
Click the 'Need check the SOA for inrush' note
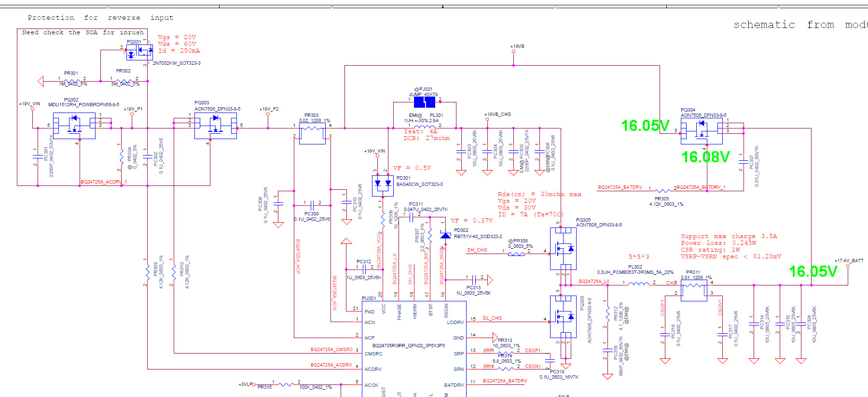click(x=83, y=32)
